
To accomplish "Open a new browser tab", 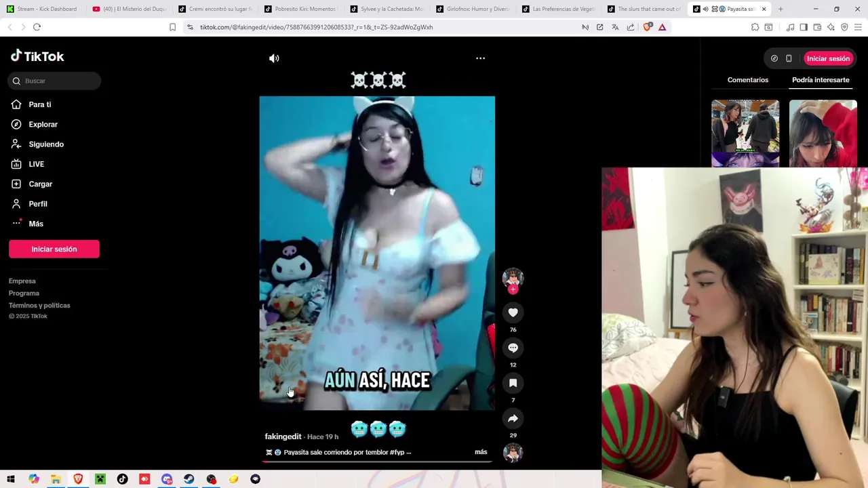I will (781, 9).
